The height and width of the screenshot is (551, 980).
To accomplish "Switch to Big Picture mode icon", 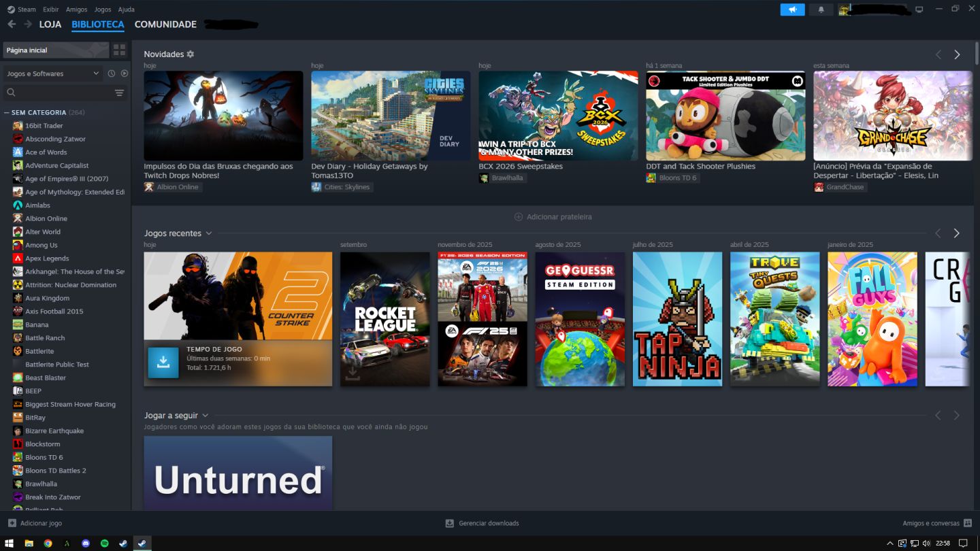I will 919,10.
